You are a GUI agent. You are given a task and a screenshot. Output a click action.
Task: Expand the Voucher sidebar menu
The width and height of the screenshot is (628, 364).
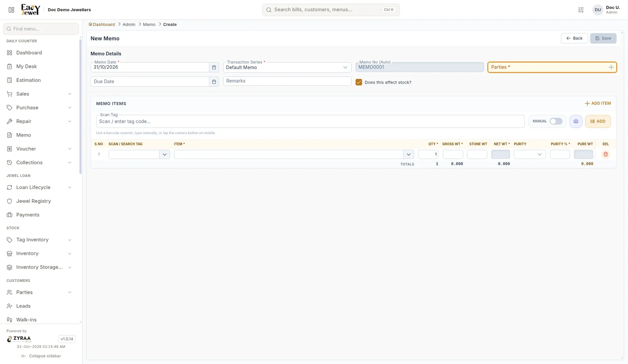39,149
